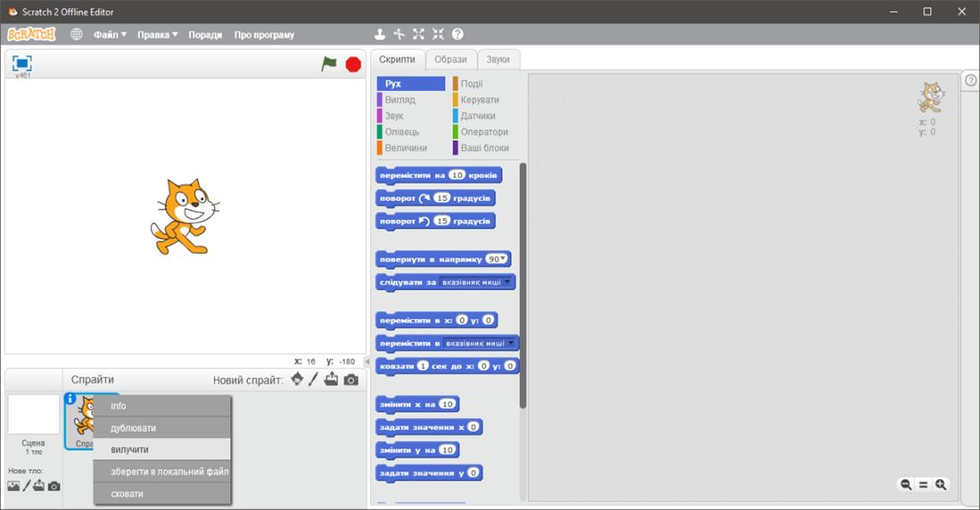Switch to the Звуки tab
Image resolution: width=980 pixels, height=510 pixels.
[498, 59]
